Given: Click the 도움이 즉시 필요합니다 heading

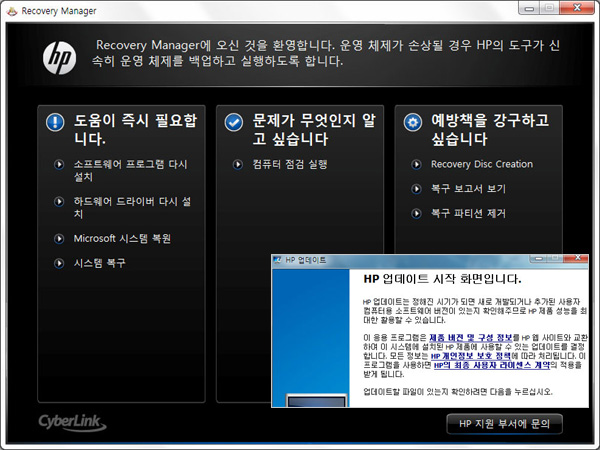Looking at the screenshot, I should (135, 130).
